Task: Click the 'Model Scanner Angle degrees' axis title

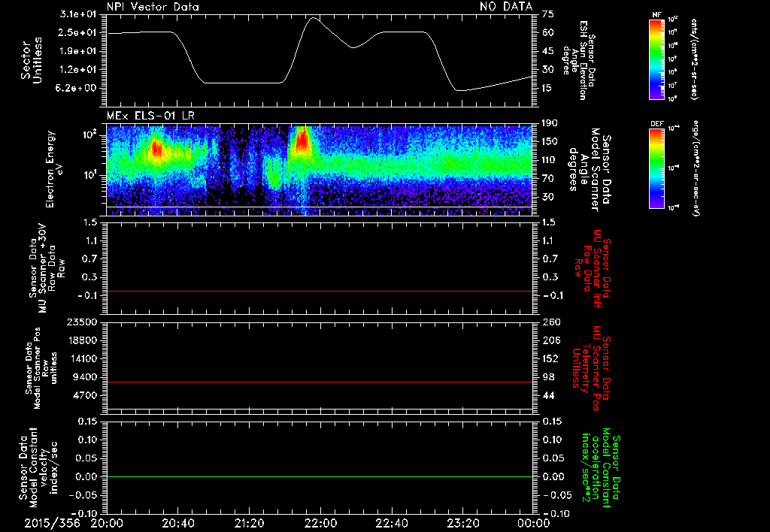Action: [x=590, y=169]
